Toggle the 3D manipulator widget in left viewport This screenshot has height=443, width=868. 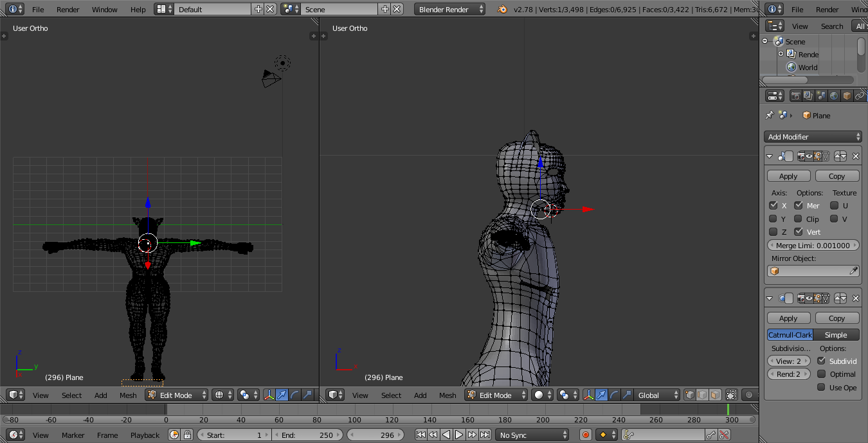(269, 395)
